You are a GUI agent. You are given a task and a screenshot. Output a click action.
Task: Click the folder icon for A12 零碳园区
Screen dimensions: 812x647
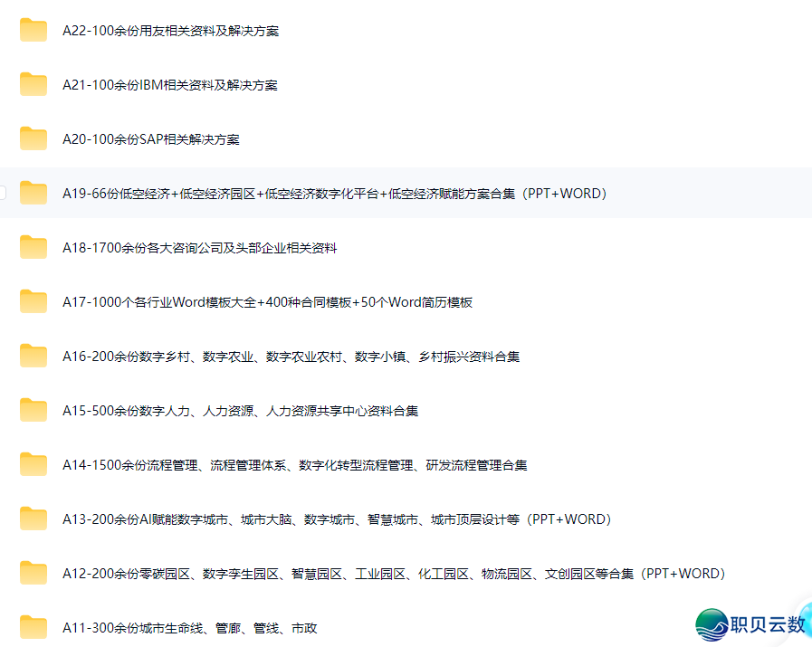33,574
